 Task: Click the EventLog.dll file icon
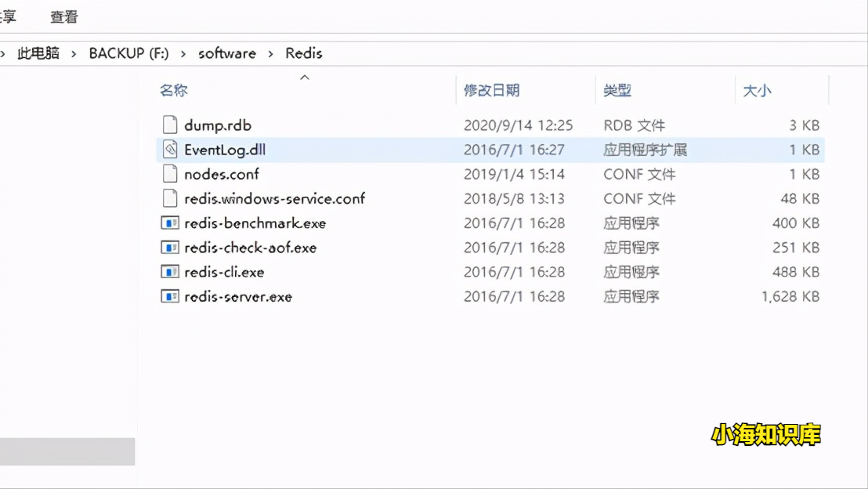point(170,150)
